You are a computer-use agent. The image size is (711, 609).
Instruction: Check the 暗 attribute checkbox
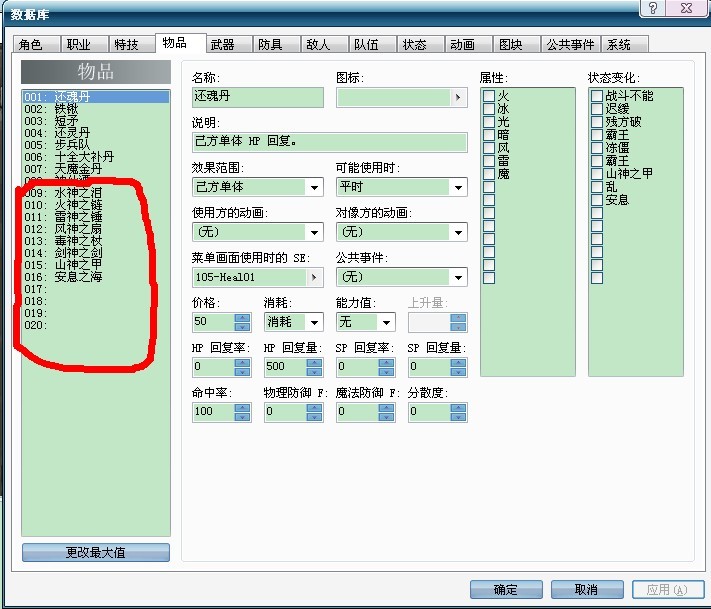(489, 135)
